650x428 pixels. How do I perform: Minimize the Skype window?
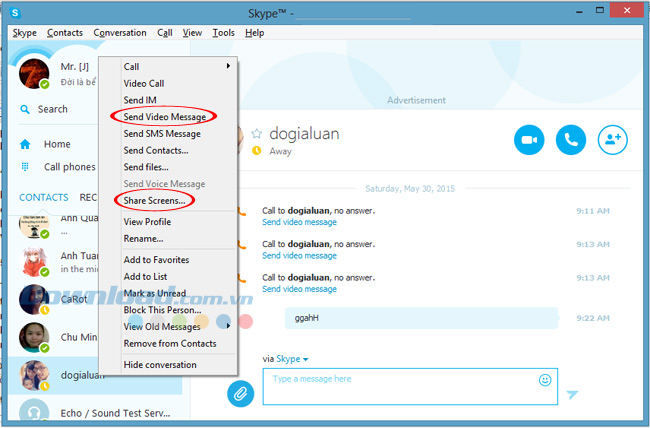coord(580,11)
